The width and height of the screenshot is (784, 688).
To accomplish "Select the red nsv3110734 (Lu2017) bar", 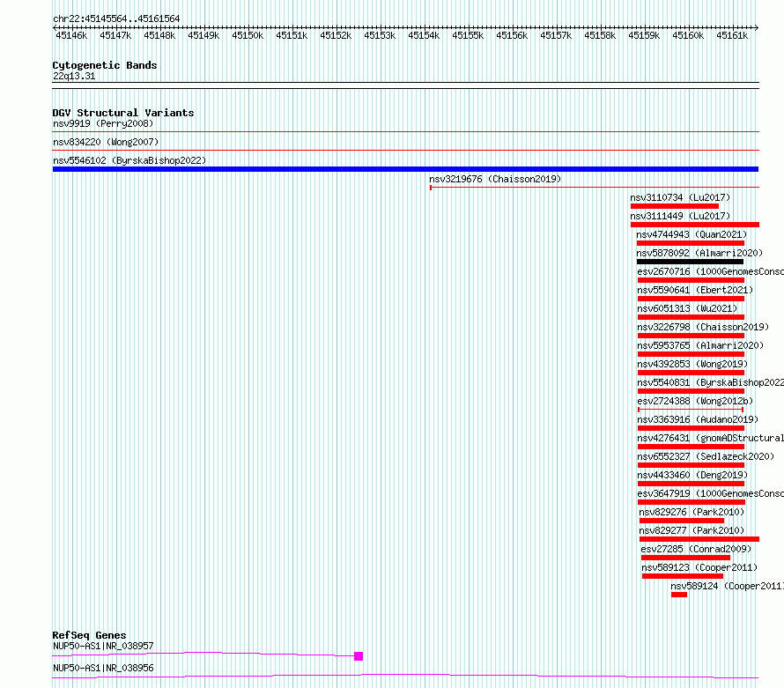I will tap(675, 206).
